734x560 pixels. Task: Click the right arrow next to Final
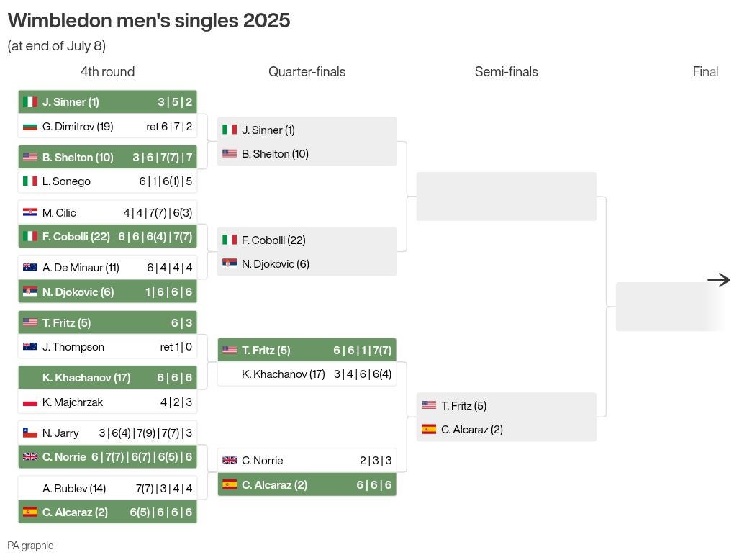(719, 280)
